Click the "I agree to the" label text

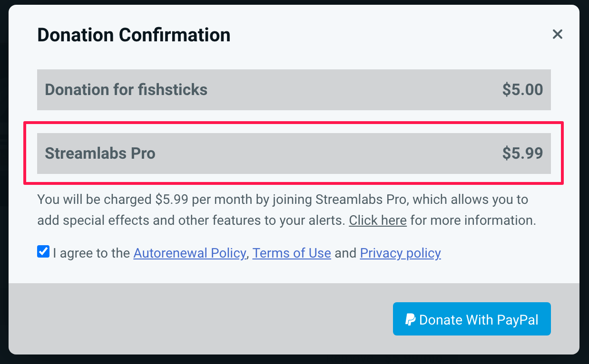91,253
